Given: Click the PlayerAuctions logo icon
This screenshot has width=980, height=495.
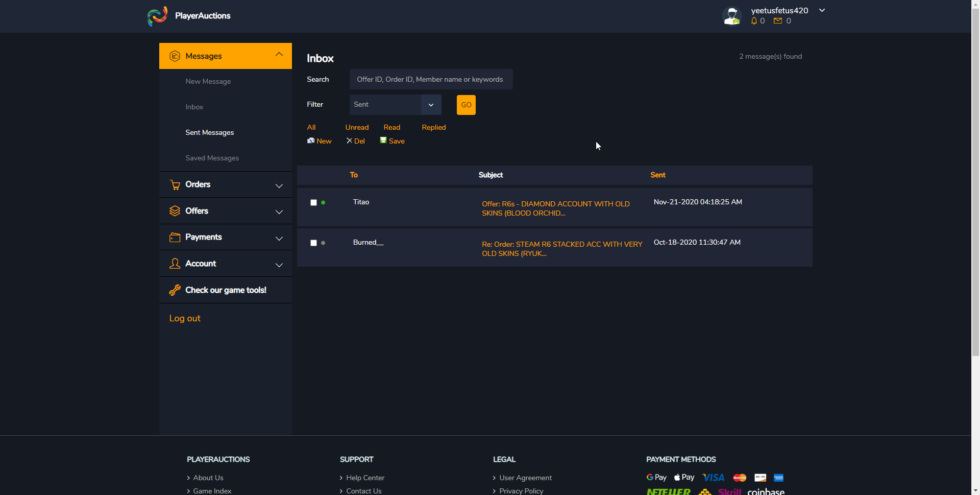Looking at the screenshot, I should [157, 16].
